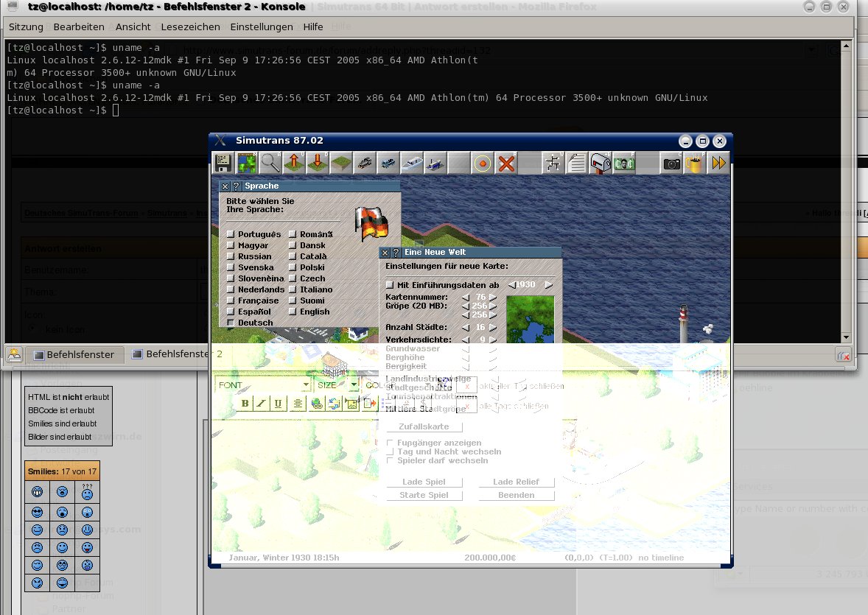Enable 'Mit Einführungsdaten ab' checkbox
868x615 pixels.
pos(390,285)
